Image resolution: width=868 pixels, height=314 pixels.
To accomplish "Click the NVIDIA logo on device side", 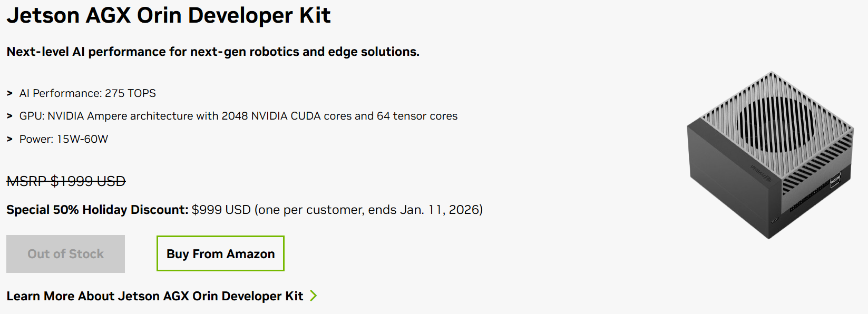I will coord(760,173).
